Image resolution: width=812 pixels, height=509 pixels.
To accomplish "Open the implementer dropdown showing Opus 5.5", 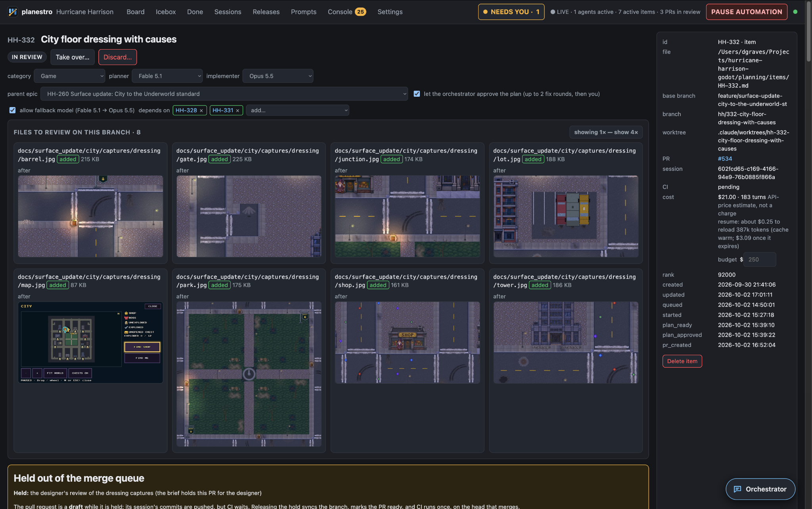I will [278, 76].
